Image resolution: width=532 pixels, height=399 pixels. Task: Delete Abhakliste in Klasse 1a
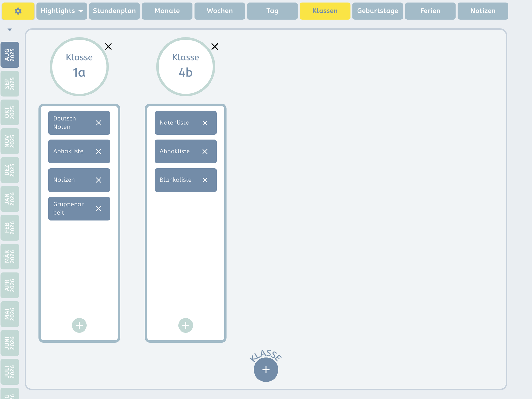click(x=98, y=151)
